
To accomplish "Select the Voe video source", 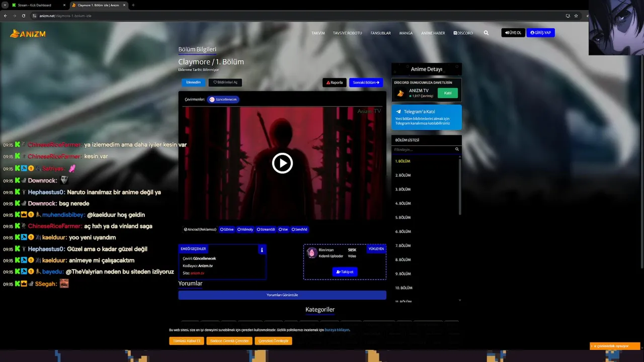I will [284, 229].
